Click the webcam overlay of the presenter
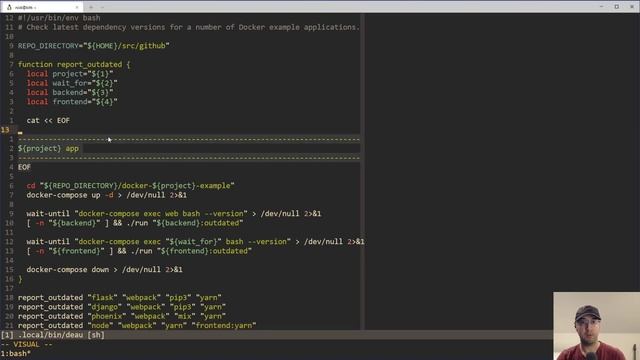The image size is (640, 360). [x=596, y=326]
